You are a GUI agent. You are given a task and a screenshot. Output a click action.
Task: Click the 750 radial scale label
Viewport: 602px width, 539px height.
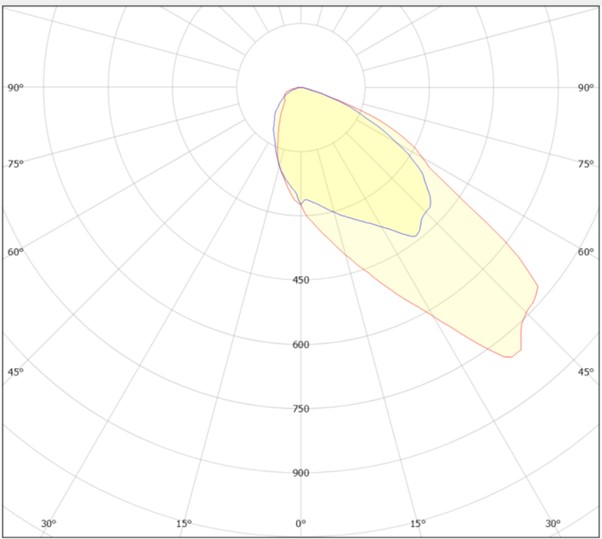(x=300, y=409)
